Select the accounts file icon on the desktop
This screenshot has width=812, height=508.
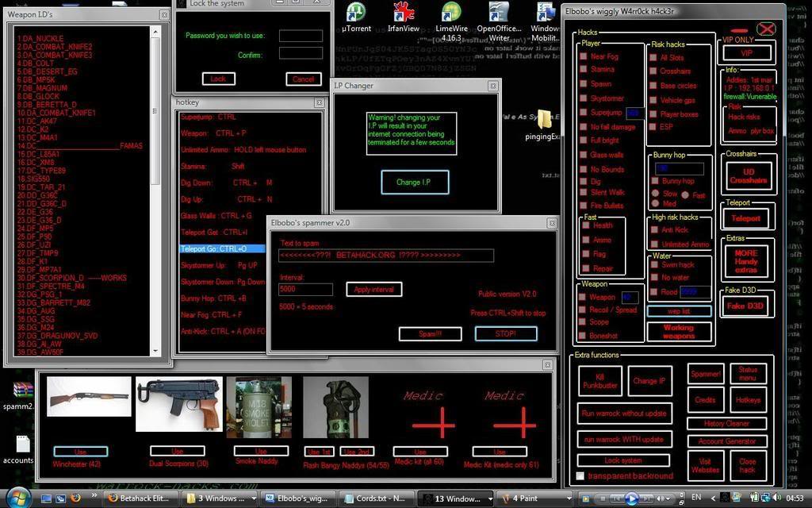pyautogui.click(x=21, y=450)
